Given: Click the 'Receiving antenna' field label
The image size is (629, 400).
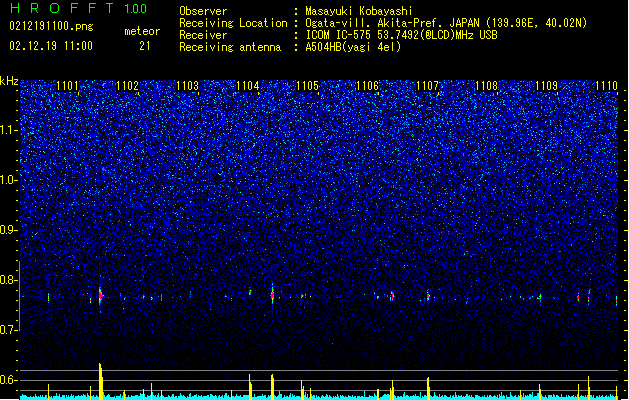Looking at the screenshot, I should (x=230, y=47).
